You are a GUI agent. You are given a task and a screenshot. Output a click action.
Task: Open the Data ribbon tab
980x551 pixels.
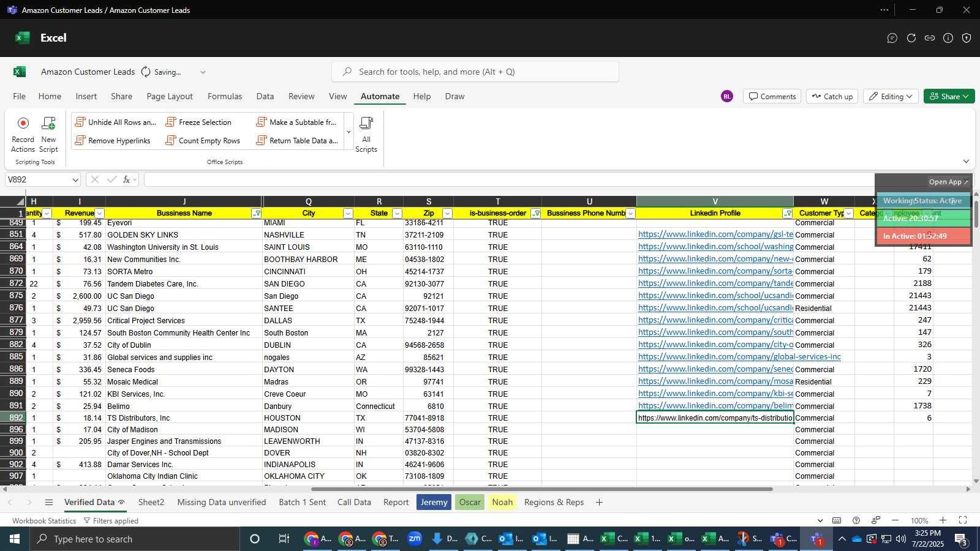(265, 96)
